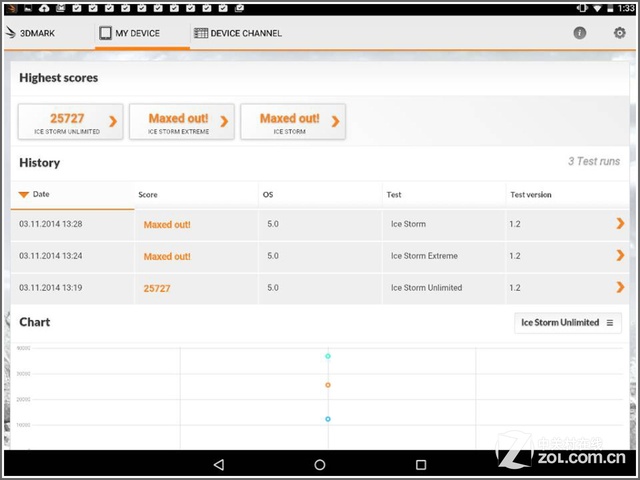This screenshot has height=480, width=640.
Task: Click the 3 Test runs label
Action: (594, 162)
